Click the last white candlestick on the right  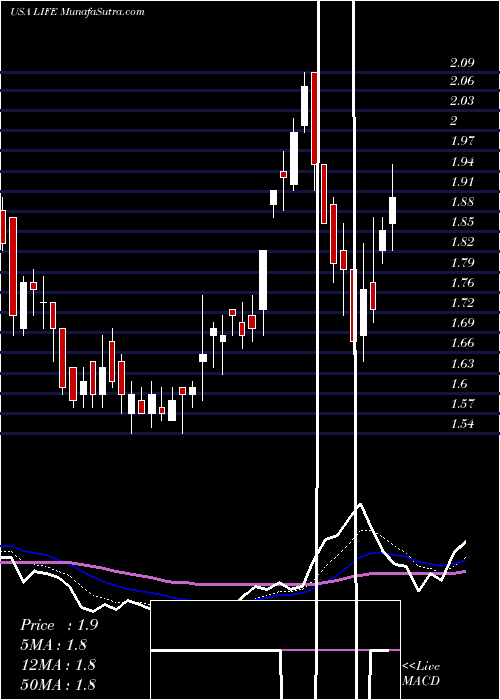tap(392, 210)
